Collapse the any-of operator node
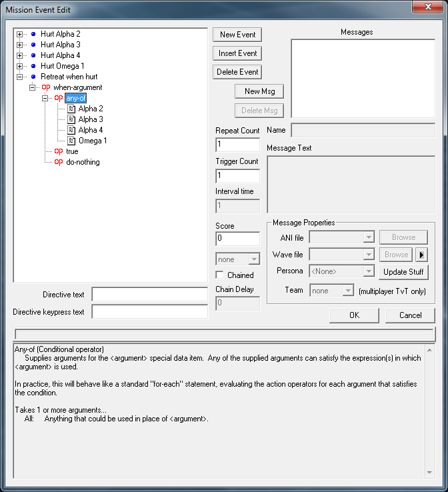 (x=45, y=98)
